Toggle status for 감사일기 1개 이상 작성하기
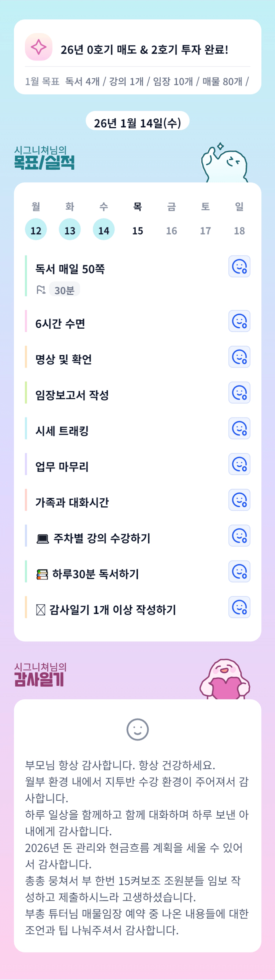Screen dimensions: 275x980 click(x=239, y=607)
